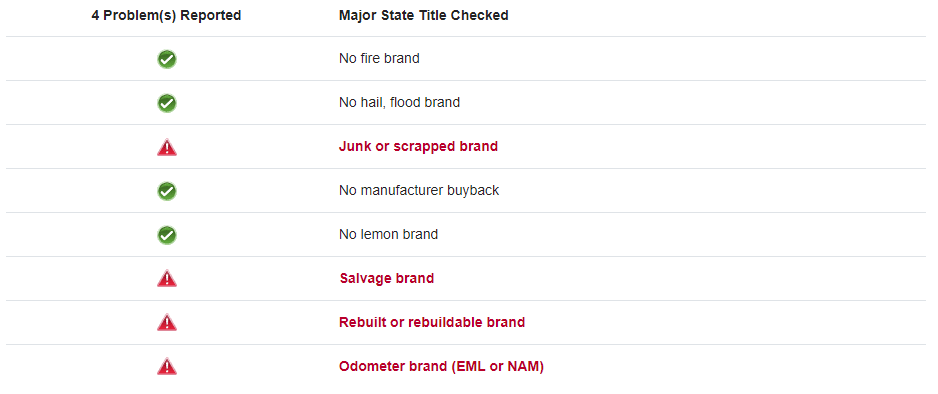
Task: Click the empty area of the Salvage brand row
Action: tap(680, 279)
